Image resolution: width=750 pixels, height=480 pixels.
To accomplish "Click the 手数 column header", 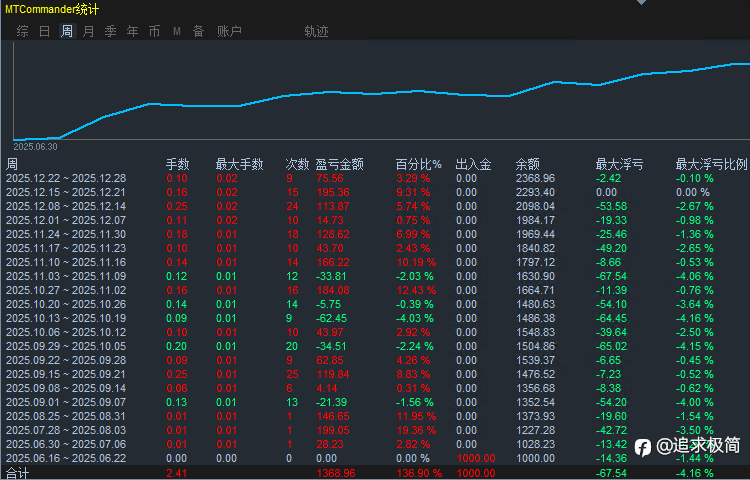I will [x=177, y=164].
